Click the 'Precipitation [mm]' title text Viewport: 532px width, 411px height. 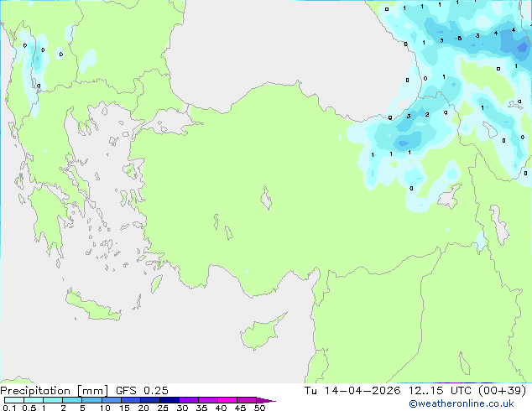[55, 391]
